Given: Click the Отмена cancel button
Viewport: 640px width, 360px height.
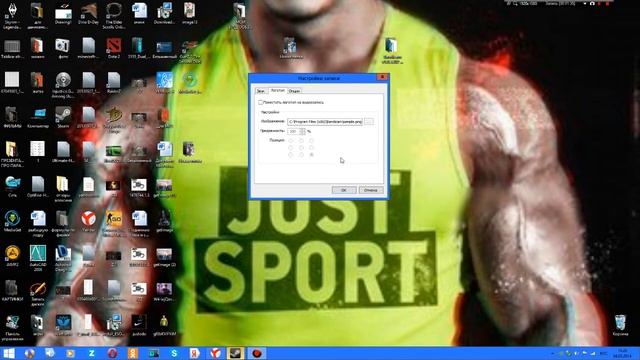Looking at the screenshot, I should (371, 190).
